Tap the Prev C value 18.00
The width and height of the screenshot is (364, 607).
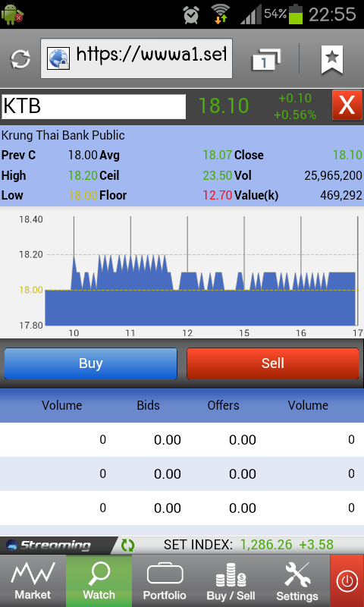(83, 156)
